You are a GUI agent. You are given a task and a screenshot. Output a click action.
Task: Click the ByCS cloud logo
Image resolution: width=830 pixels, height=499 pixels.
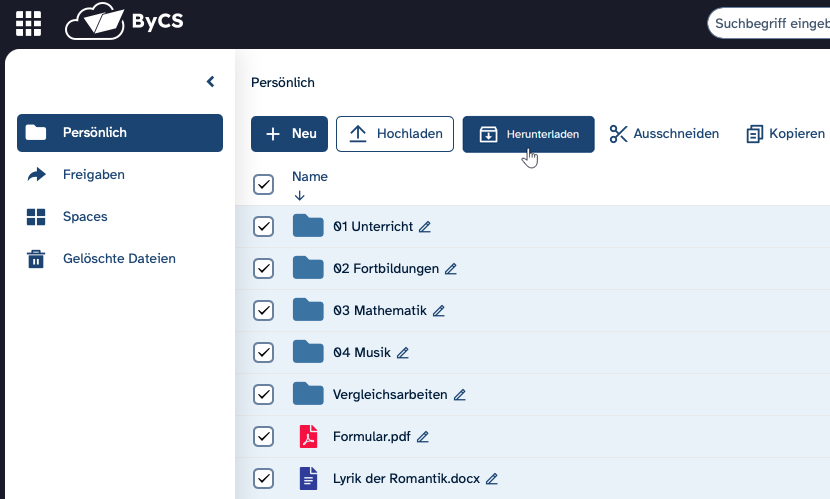124,22
